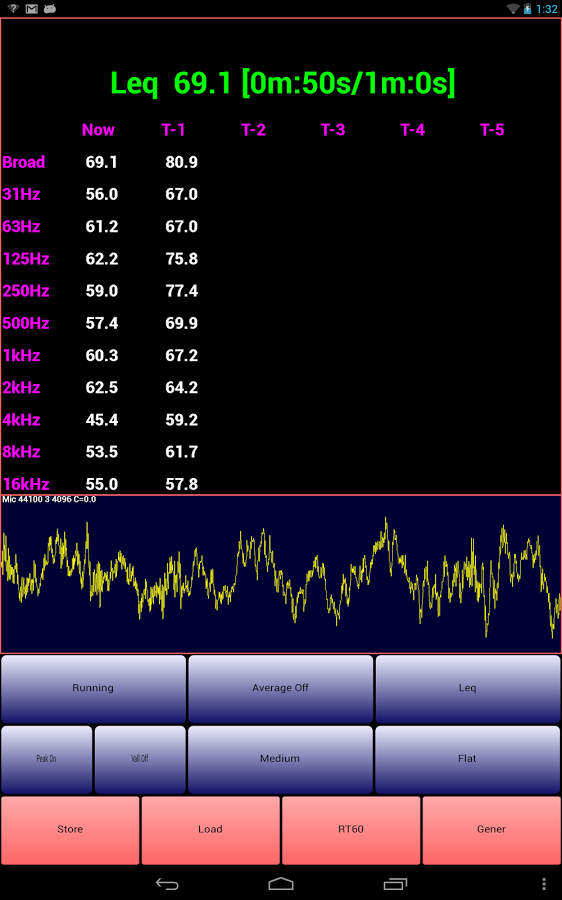Change the Medium response speed setting

click(280, 759)
